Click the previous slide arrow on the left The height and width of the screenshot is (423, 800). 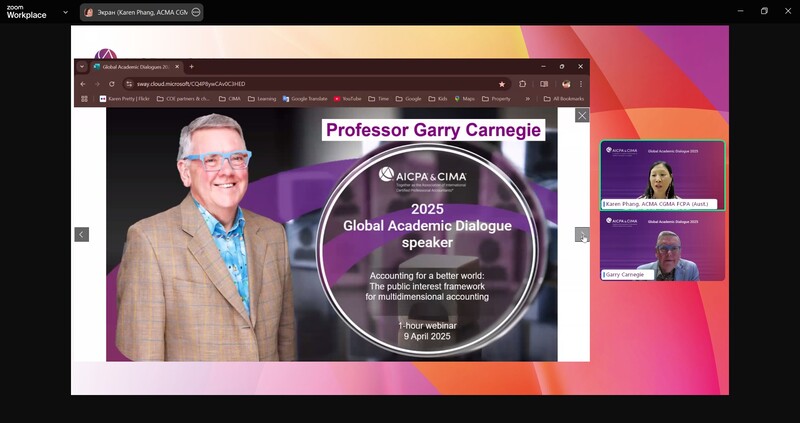coord(82,235)
